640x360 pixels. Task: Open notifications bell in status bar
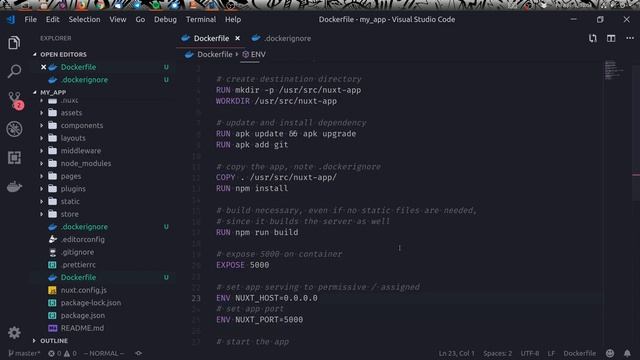(627, 353)
